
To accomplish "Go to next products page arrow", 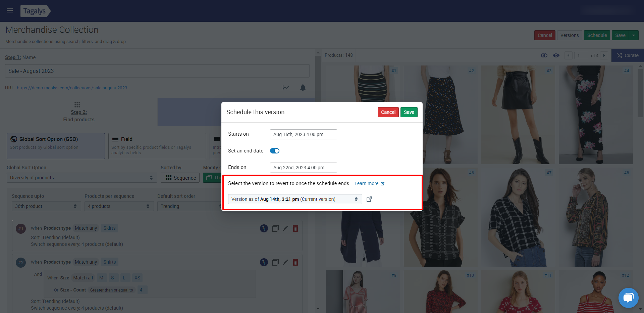I will (604, 55).
